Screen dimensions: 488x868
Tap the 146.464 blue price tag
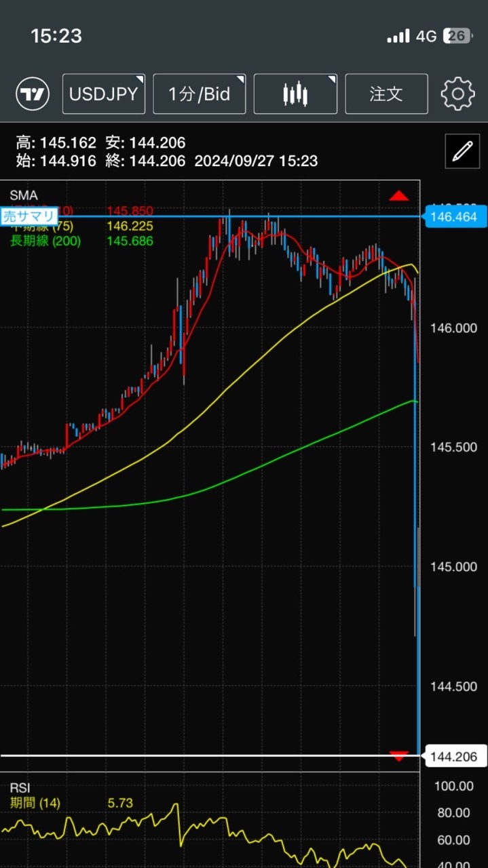[x=456, y=217]
